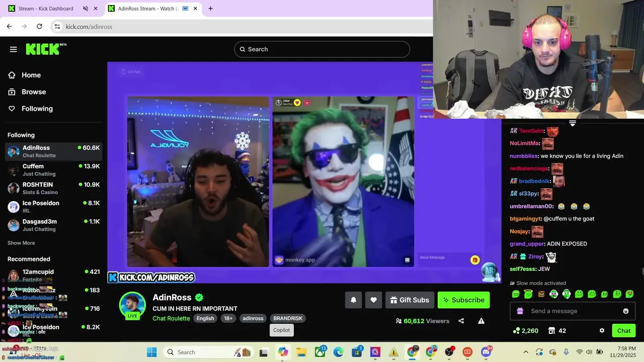Click the browser back arrow
Viewport: 644px width, 362px height.
(9, 26)
